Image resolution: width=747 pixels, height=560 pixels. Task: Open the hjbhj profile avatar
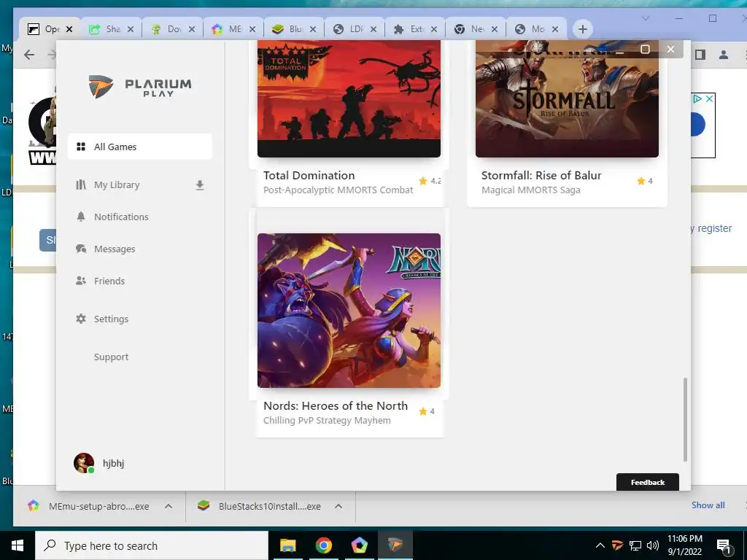(x=84, y=463)
